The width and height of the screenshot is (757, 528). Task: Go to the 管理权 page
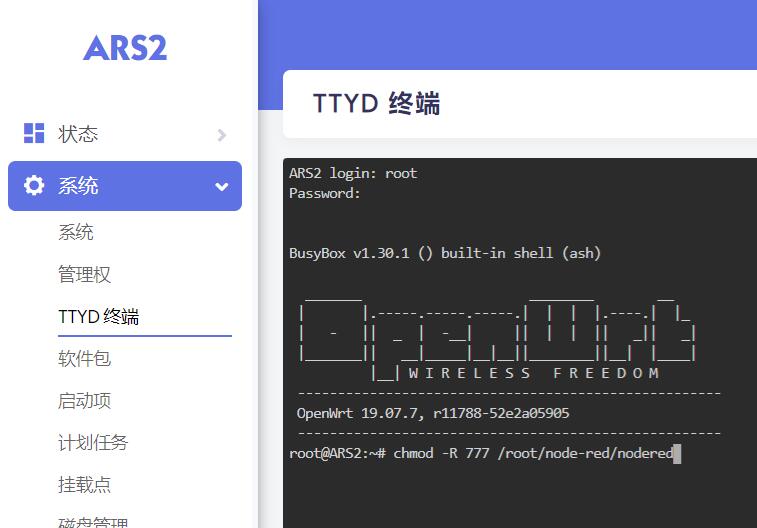tap(84, 274)
